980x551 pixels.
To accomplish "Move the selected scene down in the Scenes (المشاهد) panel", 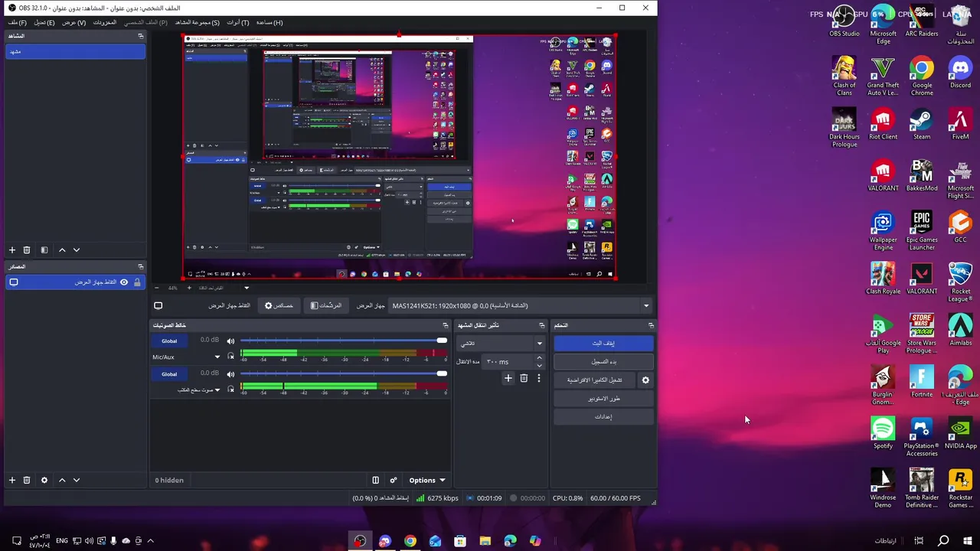I will point(76,250).
